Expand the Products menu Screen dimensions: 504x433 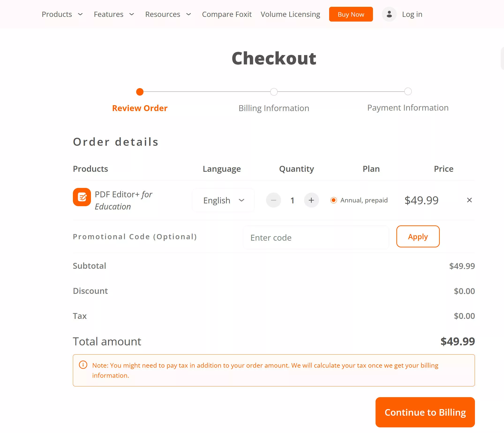tap(62, 14)
